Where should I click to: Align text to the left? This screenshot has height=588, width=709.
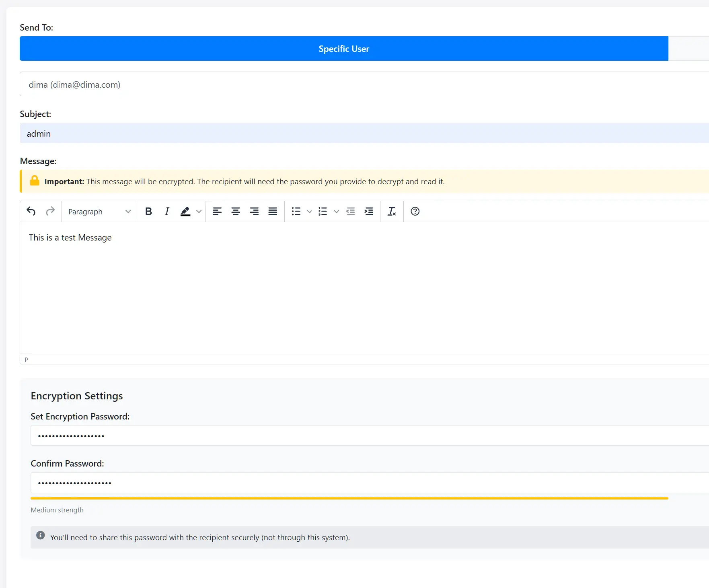point(217,211)
